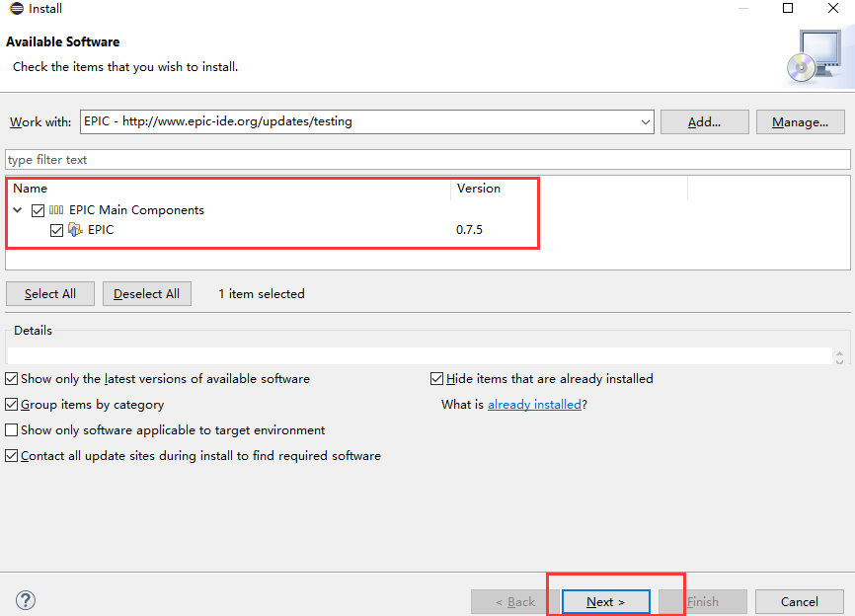Cancel the install dialog
The image size is (855, 616).
[x=800, y=602]
